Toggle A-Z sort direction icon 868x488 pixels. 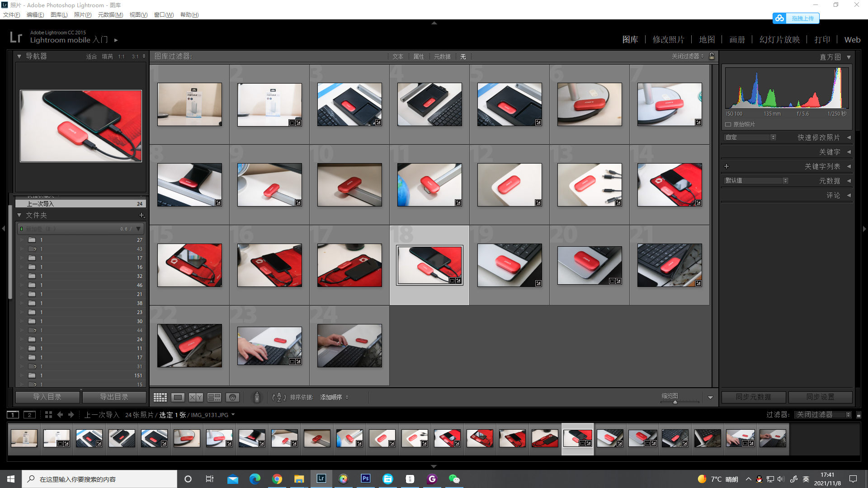click(278, 397)
